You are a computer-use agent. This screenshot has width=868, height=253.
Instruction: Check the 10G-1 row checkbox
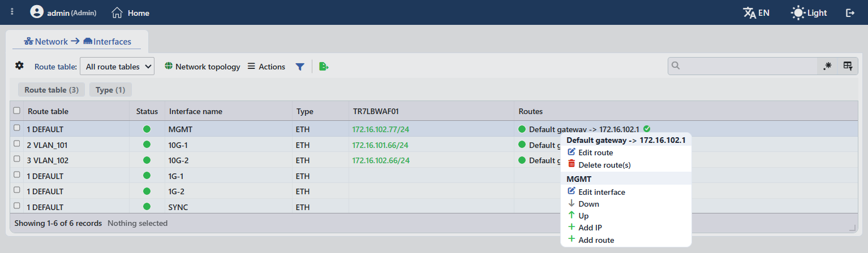coord(16,144)
